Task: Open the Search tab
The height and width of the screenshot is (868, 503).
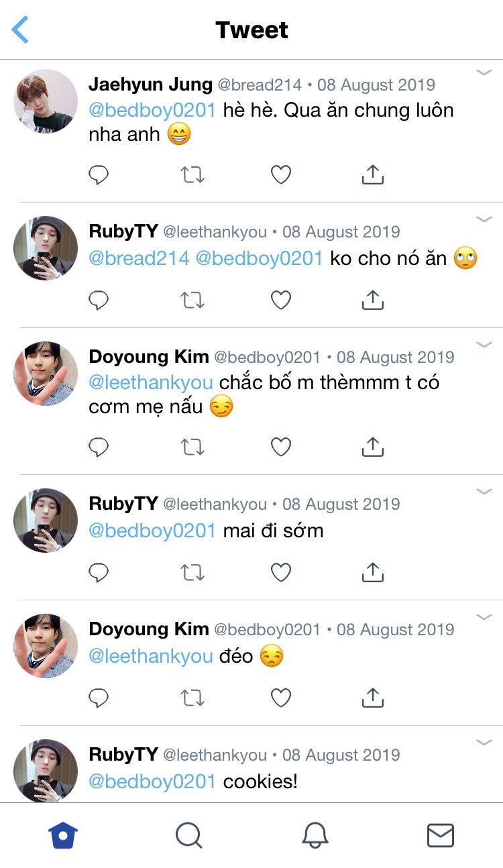Action: click(x=188, y=836)
